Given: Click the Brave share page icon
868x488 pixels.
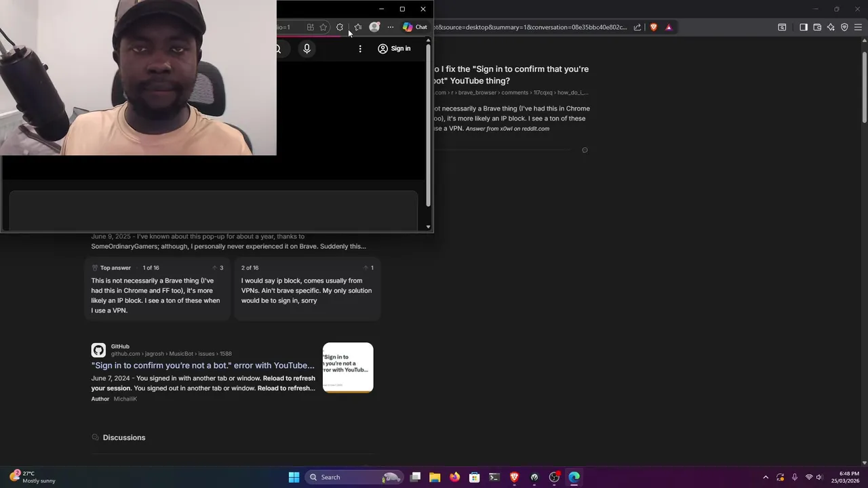Looking at the screenshot, I should 637,27.
